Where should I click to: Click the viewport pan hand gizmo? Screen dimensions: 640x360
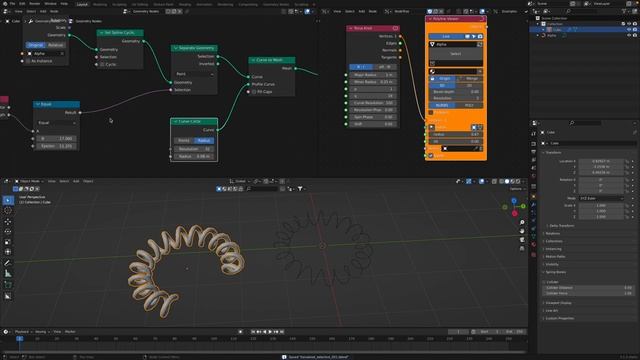coord(522,231)
